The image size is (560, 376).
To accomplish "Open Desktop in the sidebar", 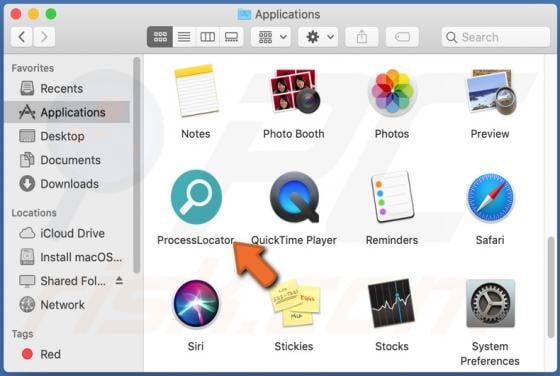I will coord(67,136).
